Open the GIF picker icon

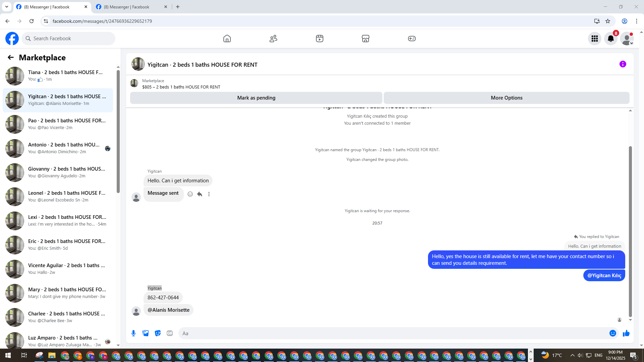[170, 333]
